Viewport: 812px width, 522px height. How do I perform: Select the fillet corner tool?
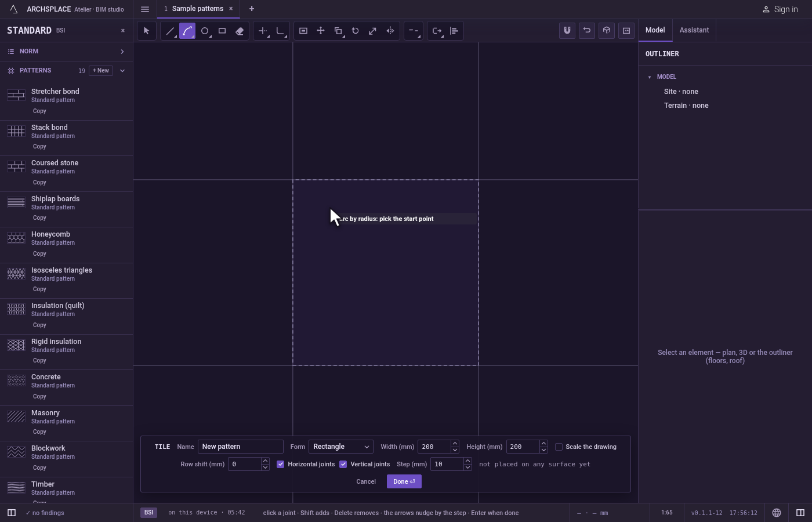(x=280, y=31)
